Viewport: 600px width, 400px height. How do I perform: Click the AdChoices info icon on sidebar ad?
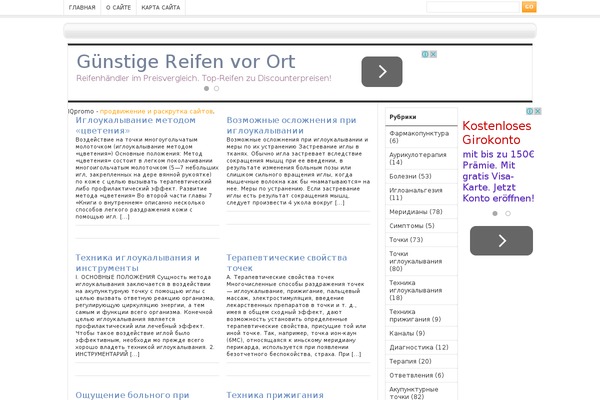[530, 111]
